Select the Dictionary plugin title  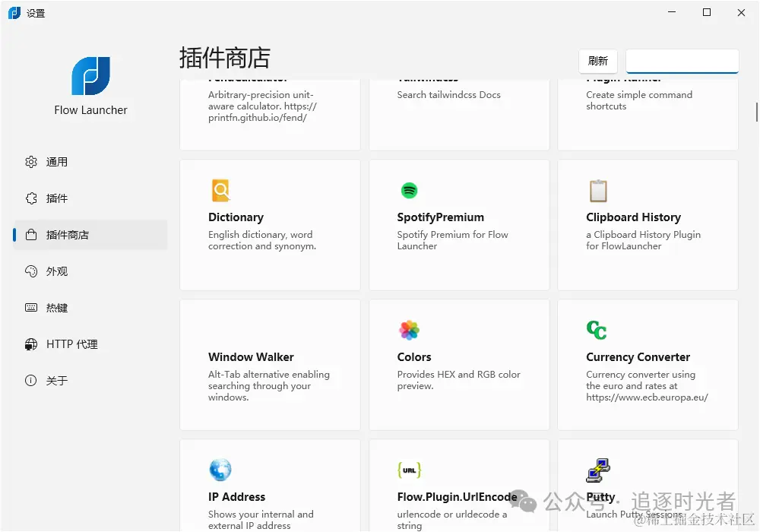236,217
